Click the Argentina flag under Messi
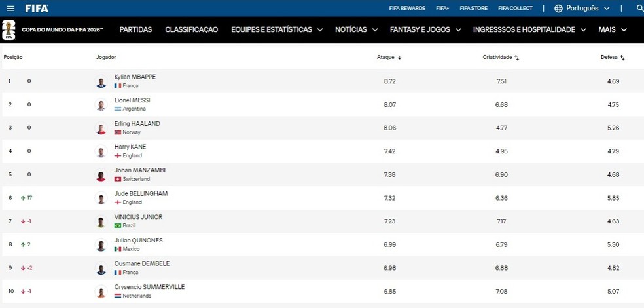Image resolution: width=644 pixels, height=308 pixels. (x=118, y=109)
